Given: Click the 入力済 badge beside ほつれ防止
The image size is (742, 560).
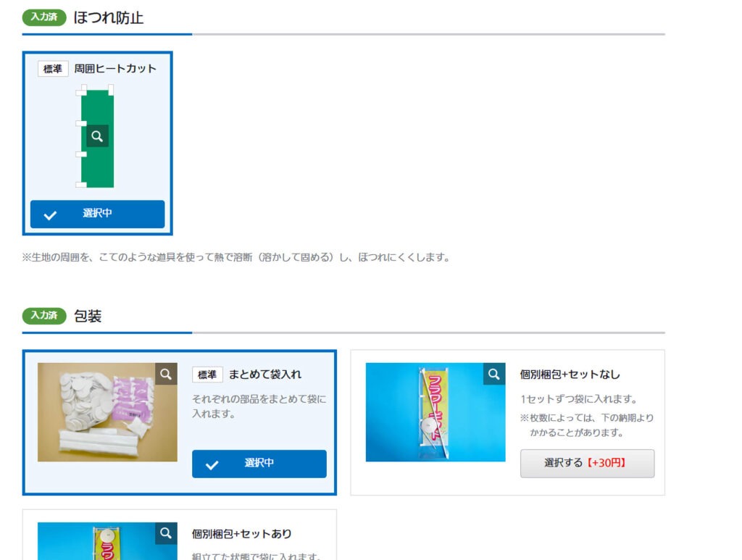Looking at the screenshot, I should [44, 17].
